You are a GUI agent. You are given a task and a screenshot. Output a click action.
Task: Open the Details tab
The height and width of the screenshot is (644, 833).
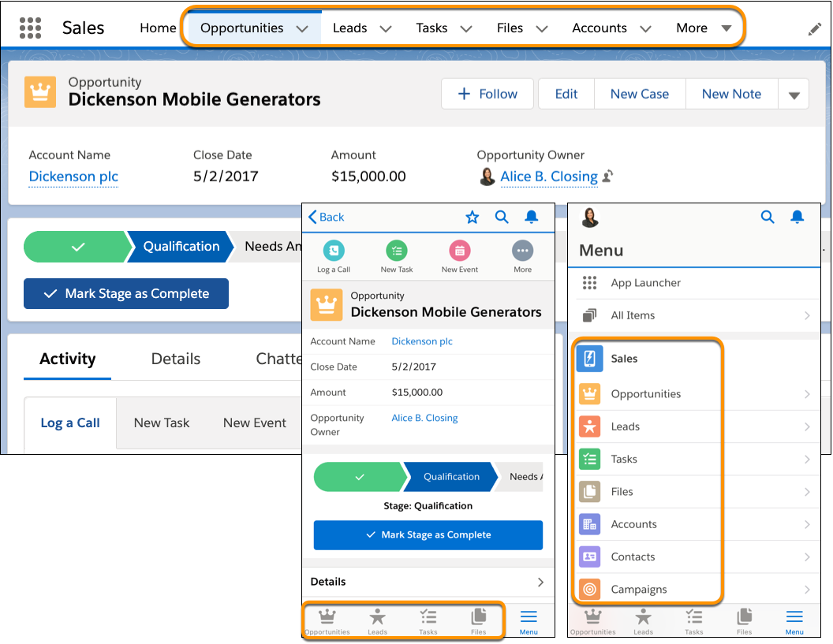coord(175,359)
